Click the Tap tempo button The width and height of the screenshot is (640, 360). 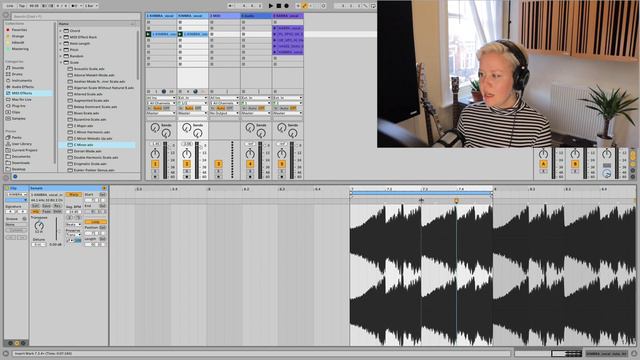click(22, 6)
